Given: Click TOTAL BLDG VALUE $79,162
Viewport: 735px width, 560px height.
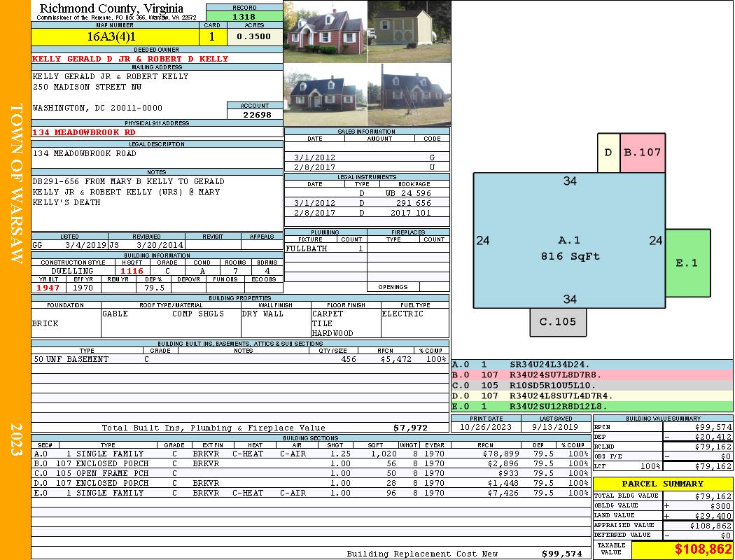Looking at the screenshot, I should [713, 496].
